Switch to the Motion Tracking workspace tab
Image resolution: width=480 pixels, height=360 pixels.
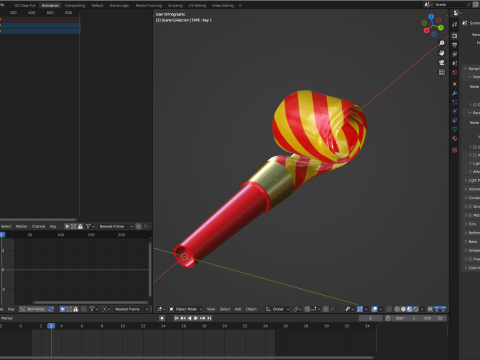click(x=149, y=5)
